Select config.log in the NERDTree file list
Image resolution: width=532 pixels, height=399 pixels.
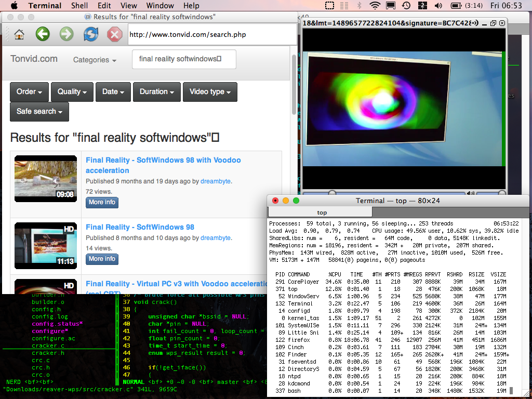[50, 316]
